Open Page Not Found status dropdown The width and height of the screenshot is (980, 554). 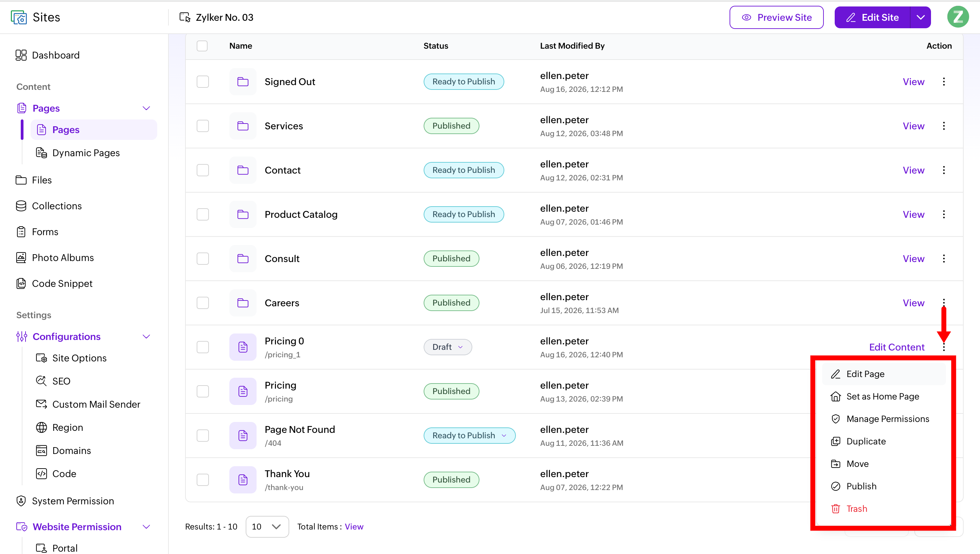click(x=470, y=436)
